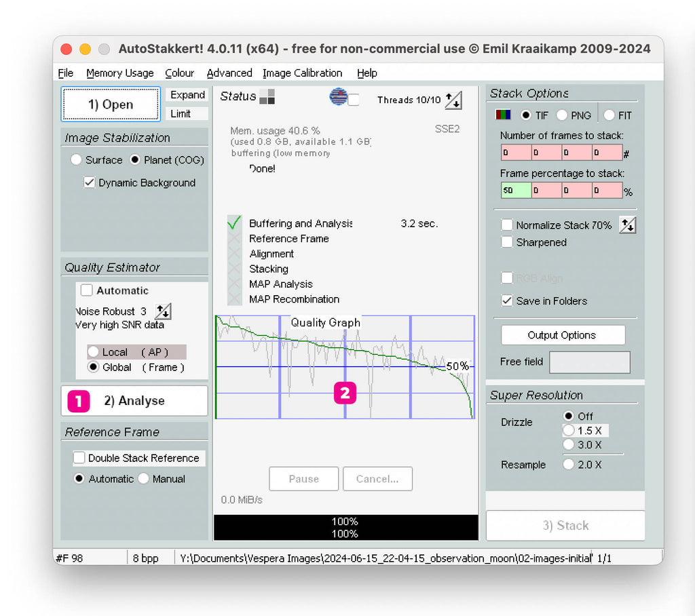Click the Expand button
Viewport: 695px width, 616px height.
(187, 95)
